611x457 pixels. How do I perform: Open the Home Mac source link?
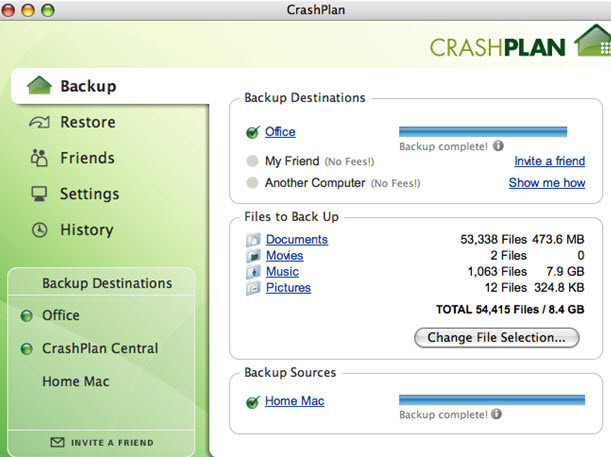[x=295, y=401]
